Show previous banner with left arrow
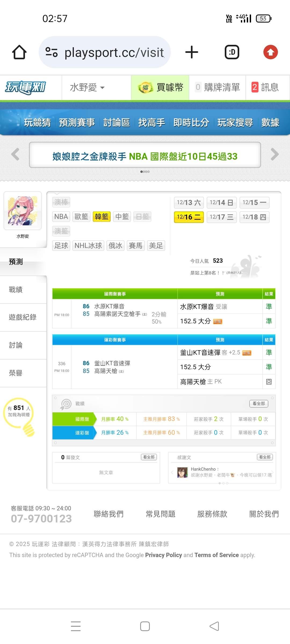 (15, 154)
